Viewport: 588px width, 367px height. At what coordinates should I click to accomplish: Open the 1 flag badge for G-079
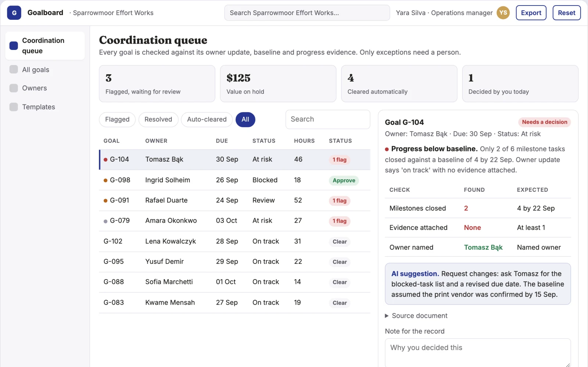tap(339, 221)
